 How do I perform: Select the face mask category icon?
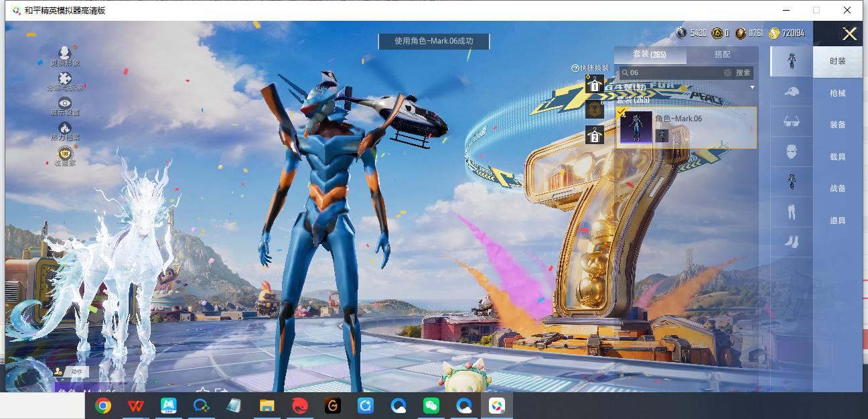(791, 152)
